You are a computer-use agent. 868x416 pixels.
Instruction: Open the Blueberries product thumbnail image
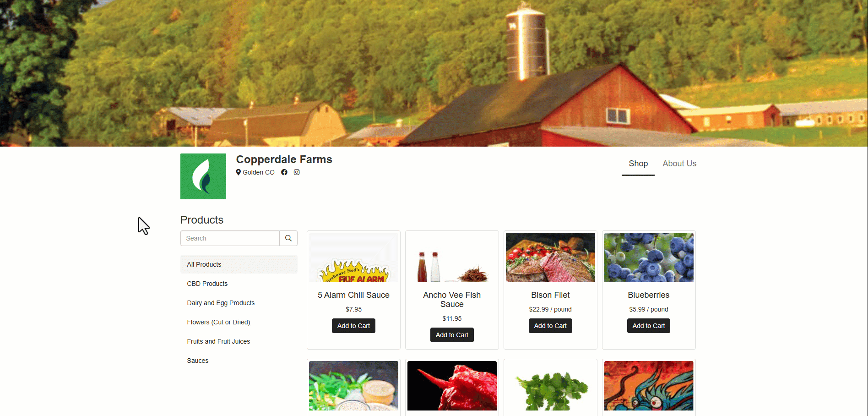(x=649, y=257)
